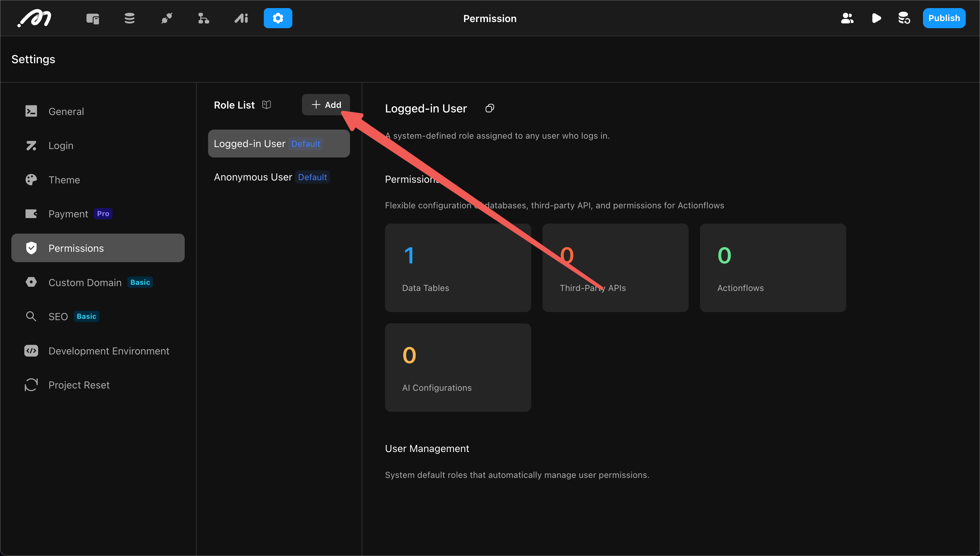This screenshot has width=980, height=556.
Task: Select the Logged-in User role
Action: pyautogui.click(x=279, y=144)
